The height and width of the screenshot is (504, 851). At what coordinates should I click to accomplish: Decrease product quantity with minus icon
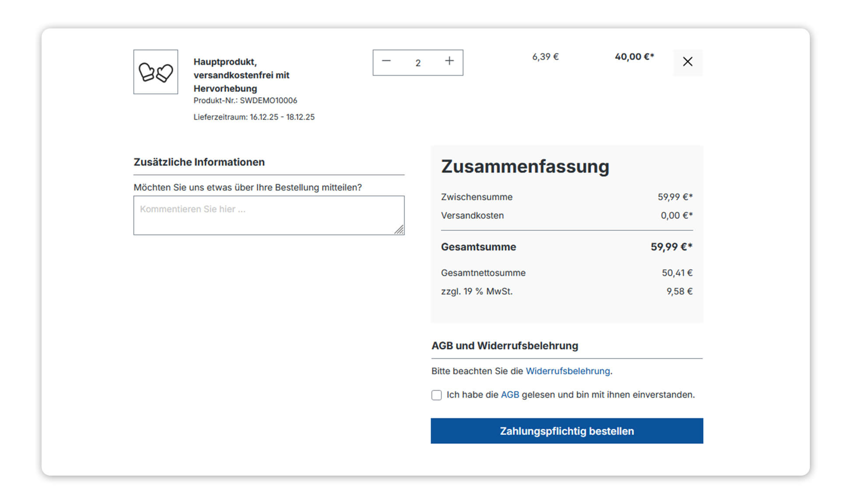[386, 62]
